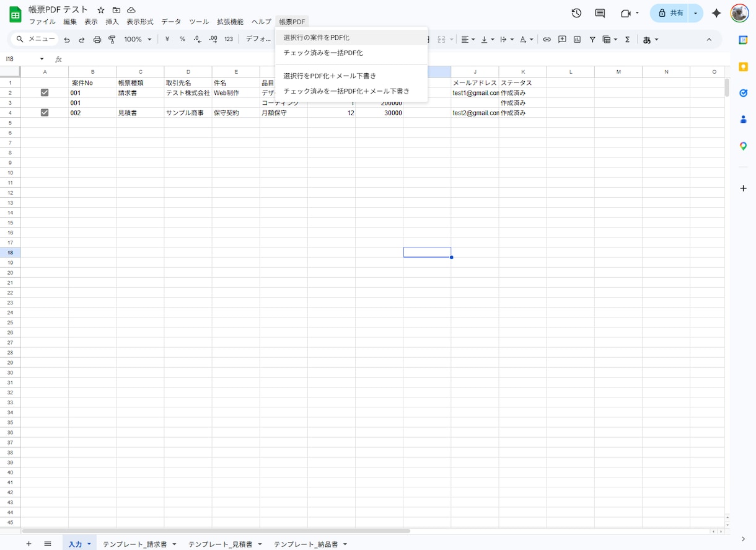756x550 pixels.
Task: Format as percent
Action: tap(182, 39)
